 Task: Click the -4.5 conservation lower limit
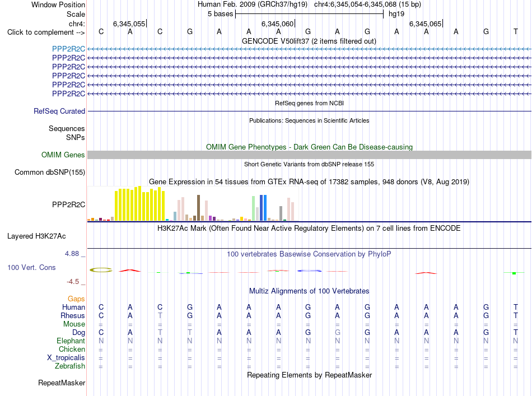(73, 282)
